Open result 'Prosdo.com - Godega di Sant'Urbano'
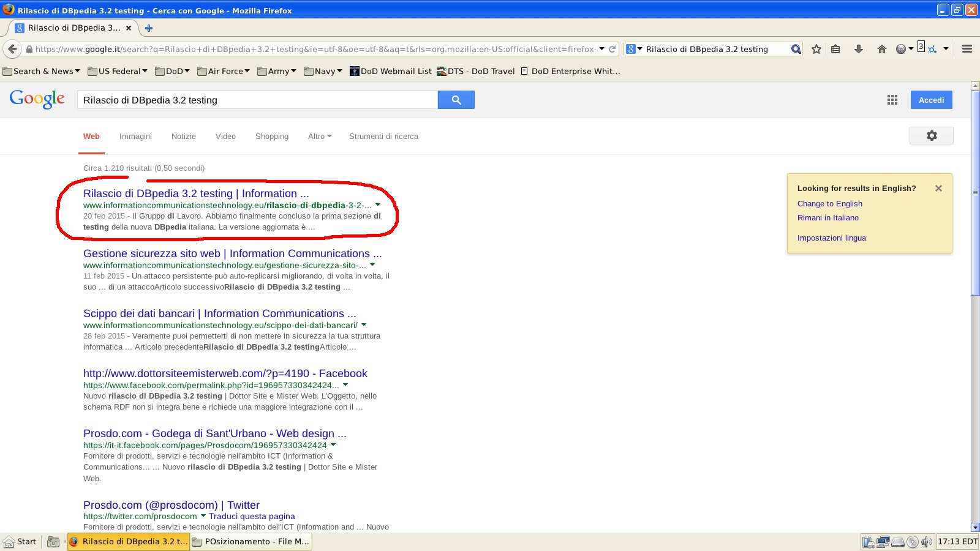This screenshot has width=980, height=551. click(x=214, y=433)
